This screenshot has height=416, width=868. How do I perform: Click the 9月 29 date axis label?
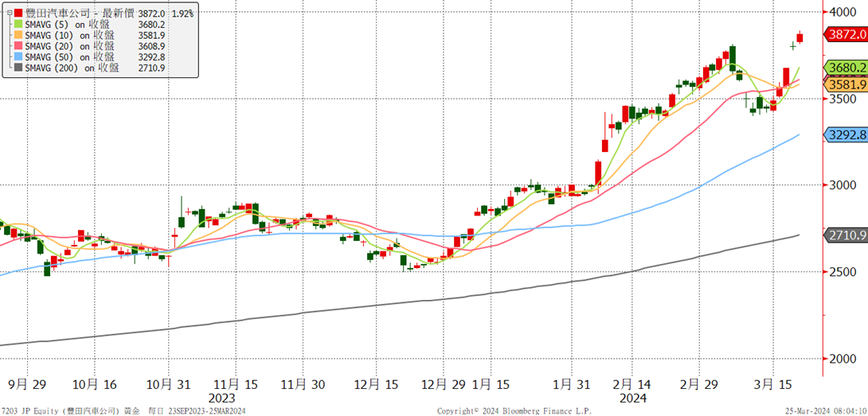pyautogui.click(x=26, y=385)
